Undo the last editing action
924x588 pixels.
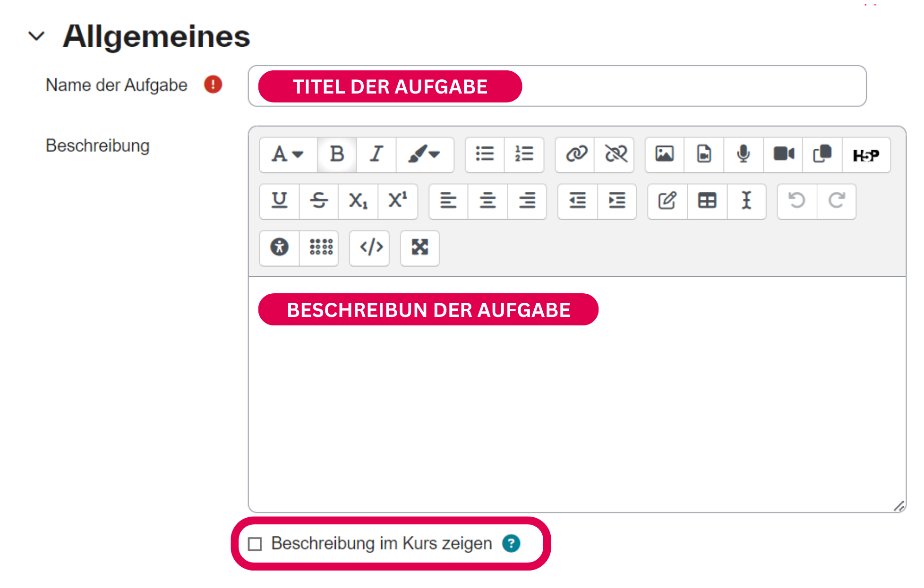click(x=796, y=201)
